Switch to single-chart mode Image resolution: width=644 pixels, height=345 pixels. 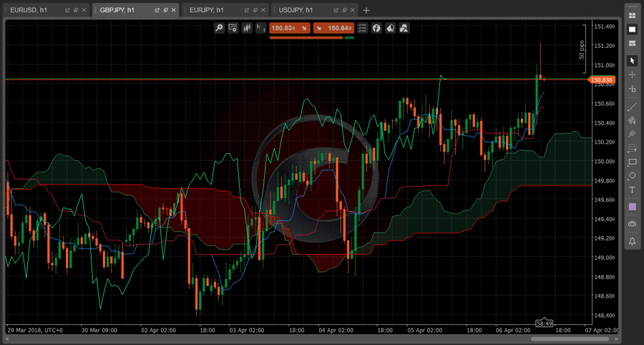coord(632,29)
